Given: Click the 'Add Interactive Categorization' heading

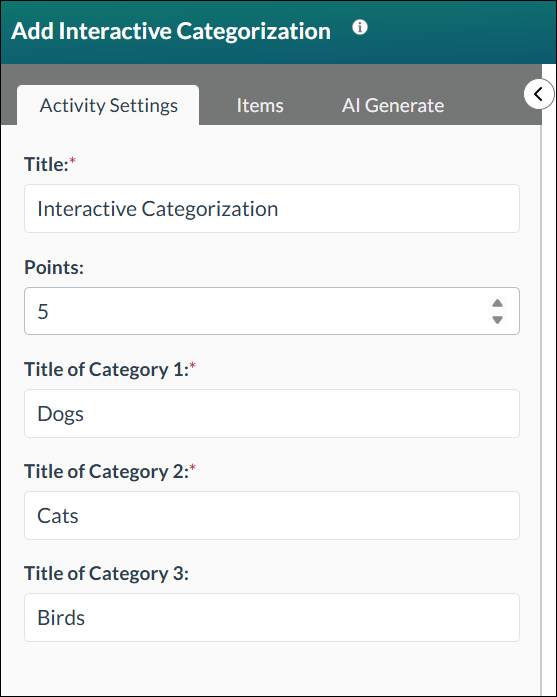Looking at the screenshot, I should click(x=171, y=31).
